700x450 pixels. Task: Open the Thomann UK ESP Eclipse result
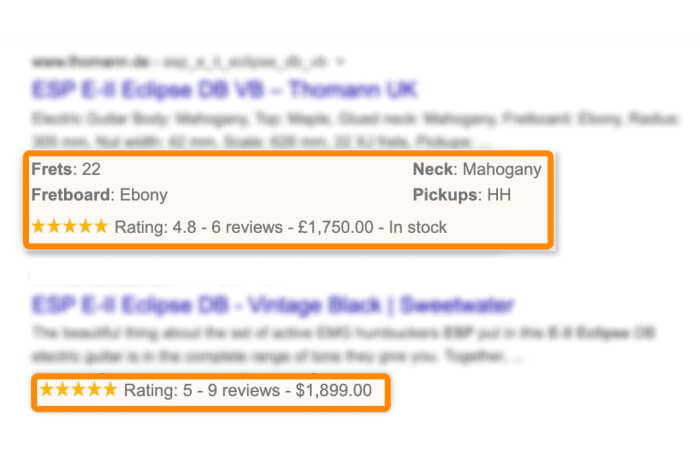pyautogui.click(x=224, y=89)
